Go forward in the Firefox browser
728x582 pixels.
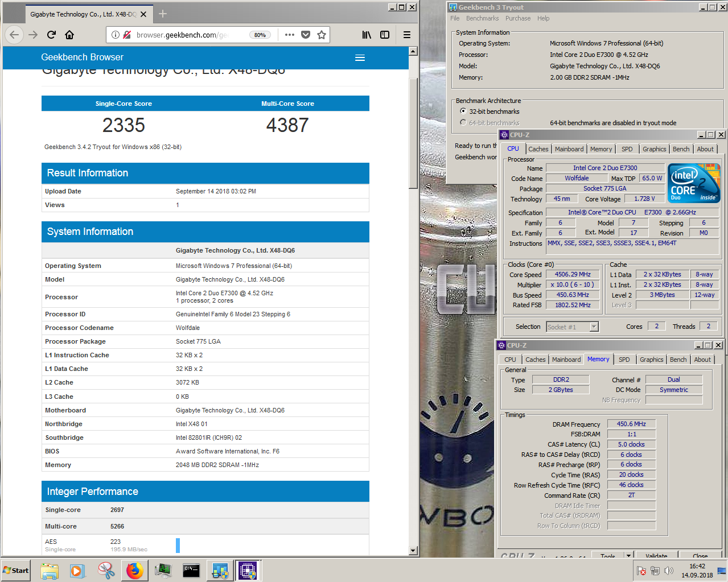pyautogui.click(x=33, y=35)
